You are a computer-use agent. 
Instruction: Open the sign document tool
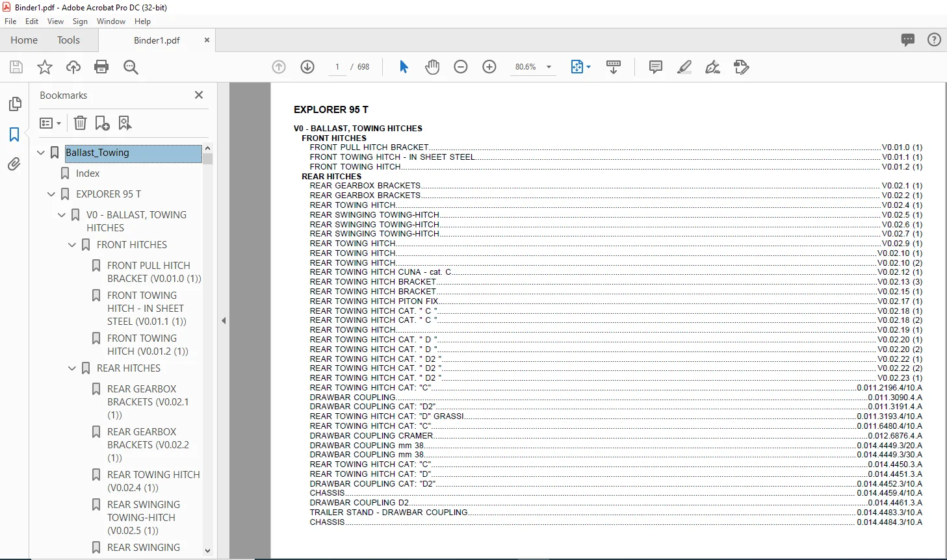[x=712, y=67]
